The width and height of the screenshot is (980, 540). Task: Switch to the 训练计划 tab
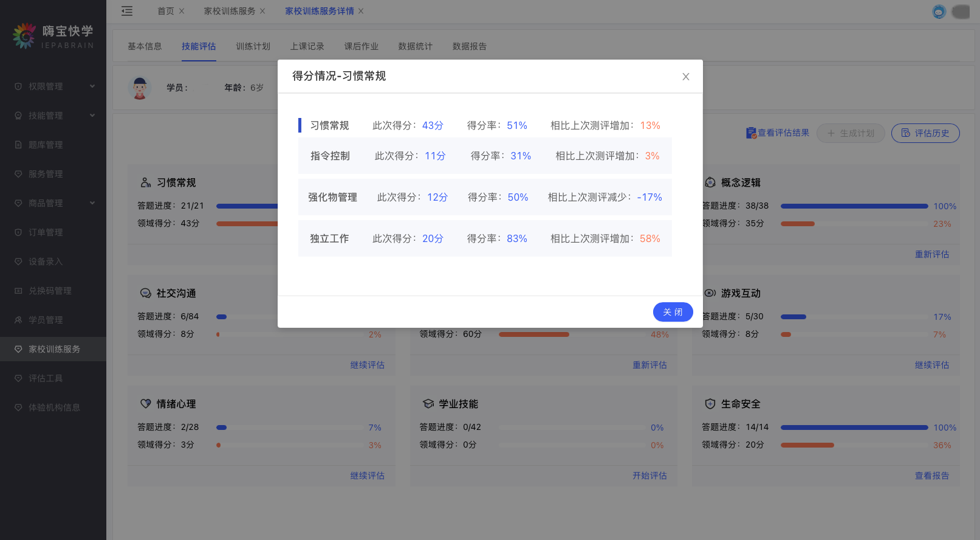(x=253, y=46)
